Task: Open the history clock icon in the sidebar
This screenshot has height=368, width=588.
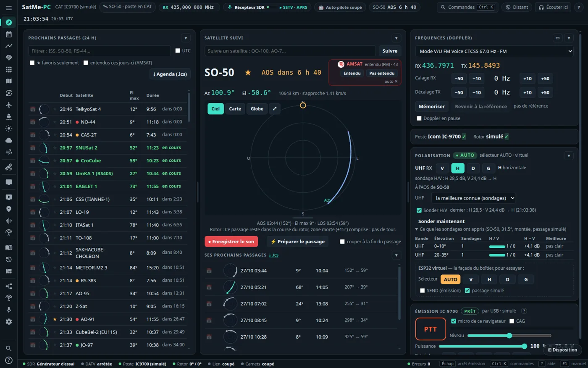Action: pyautogui.click(x=8, y=259)
